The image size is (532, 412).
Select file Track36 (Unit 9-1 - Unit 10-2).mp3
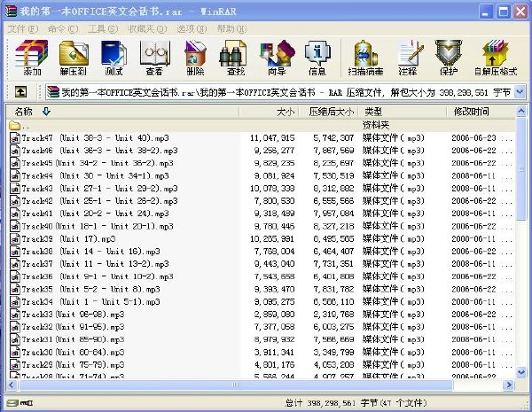pyautogui.click(x=92, y=276)
